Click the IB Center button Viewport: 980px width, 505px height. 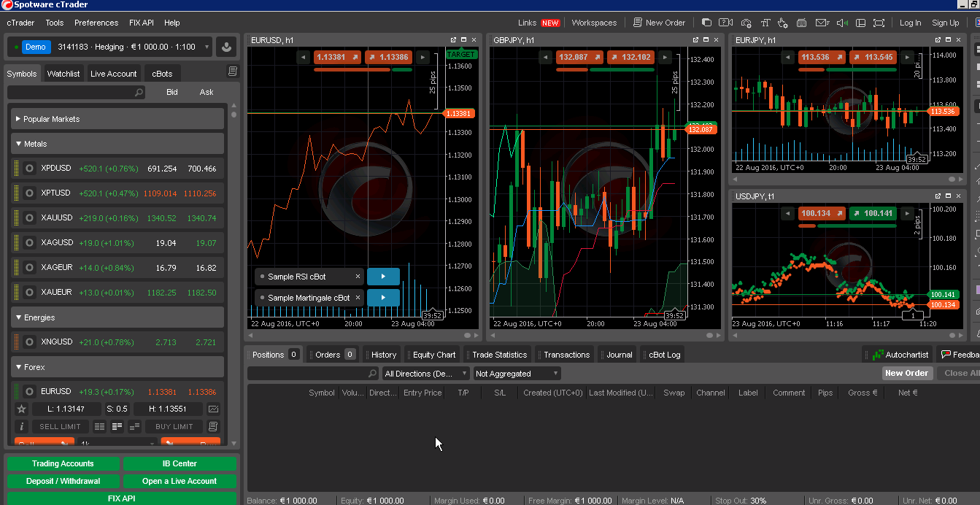click(180, 463)
